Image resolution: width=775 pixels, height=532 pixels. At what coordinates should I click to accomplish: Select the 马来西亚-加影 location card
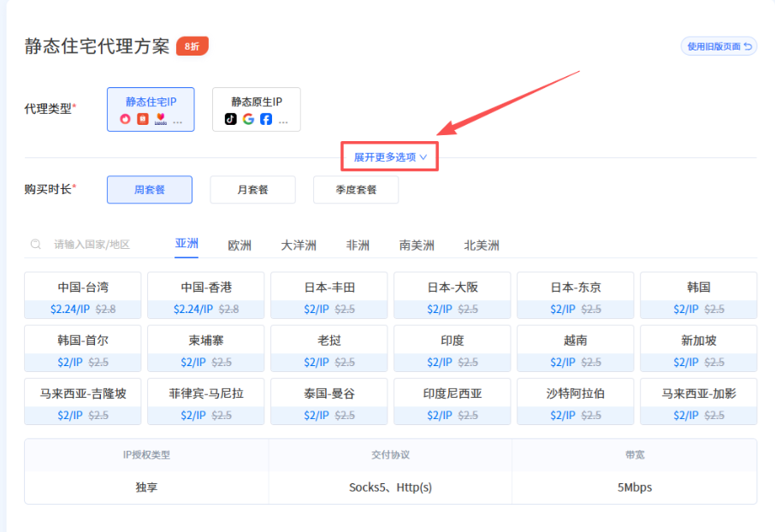(698, 401)
